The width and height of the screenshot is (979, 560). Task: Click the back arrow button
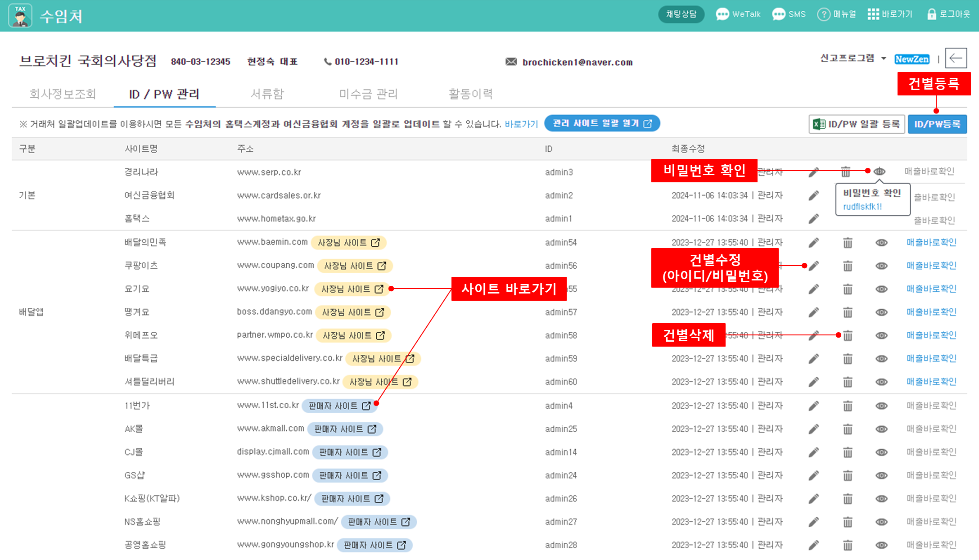click(x=956, y=58)
